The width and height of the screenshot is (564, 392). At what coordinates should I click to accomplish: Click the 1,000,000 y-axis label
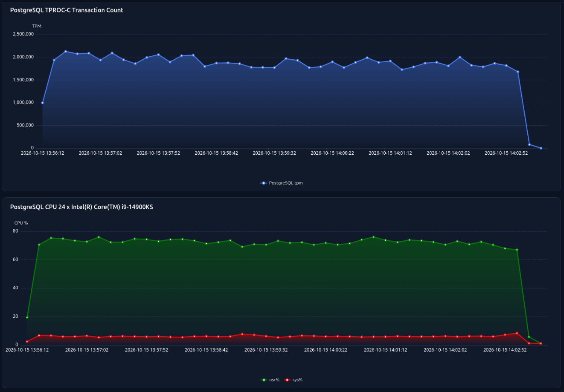23,102
